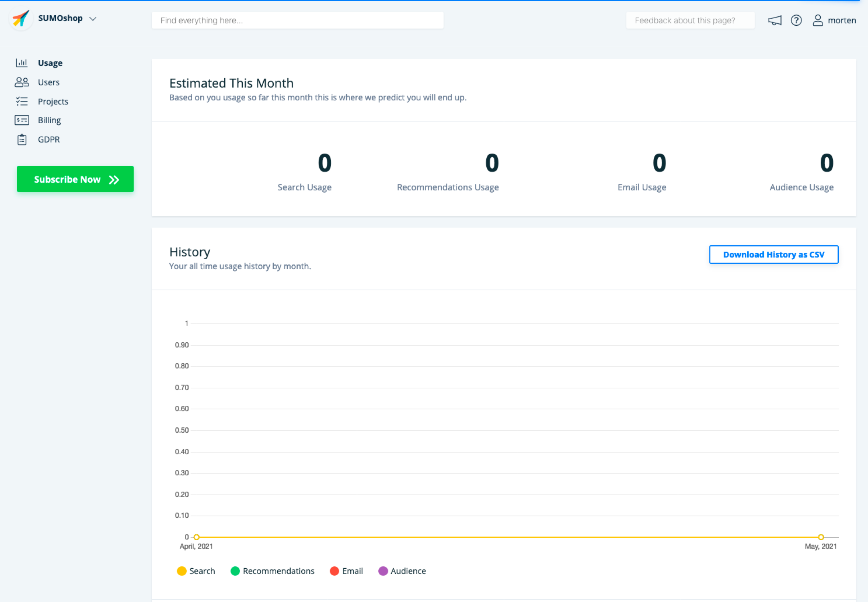Navigate to Billing
868x602 pixels.
(x=49, y=120)
